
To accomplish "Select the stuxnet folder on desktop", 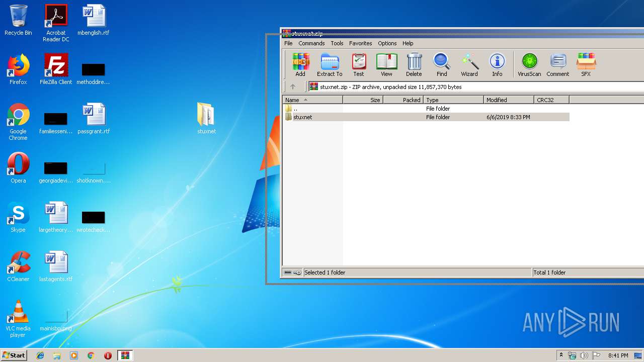I will click(206, 119).
